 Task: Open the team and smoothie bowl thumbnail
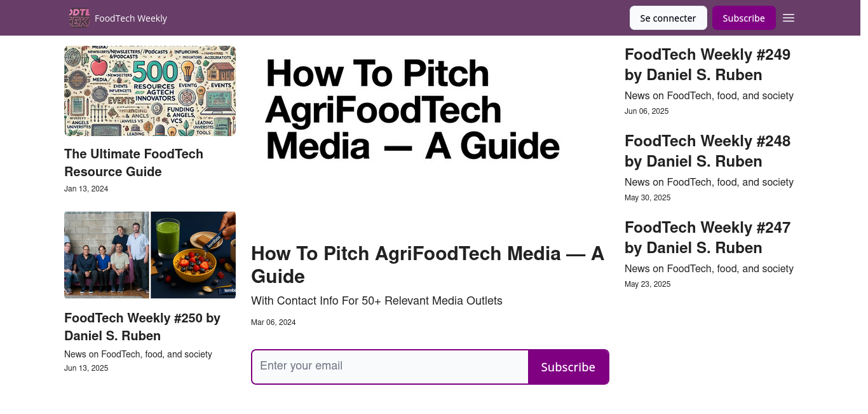150,255
